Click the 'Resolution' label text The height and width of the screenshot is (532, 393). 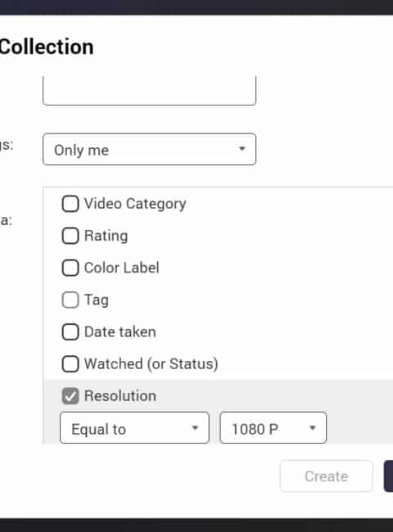tap(120, 396)
